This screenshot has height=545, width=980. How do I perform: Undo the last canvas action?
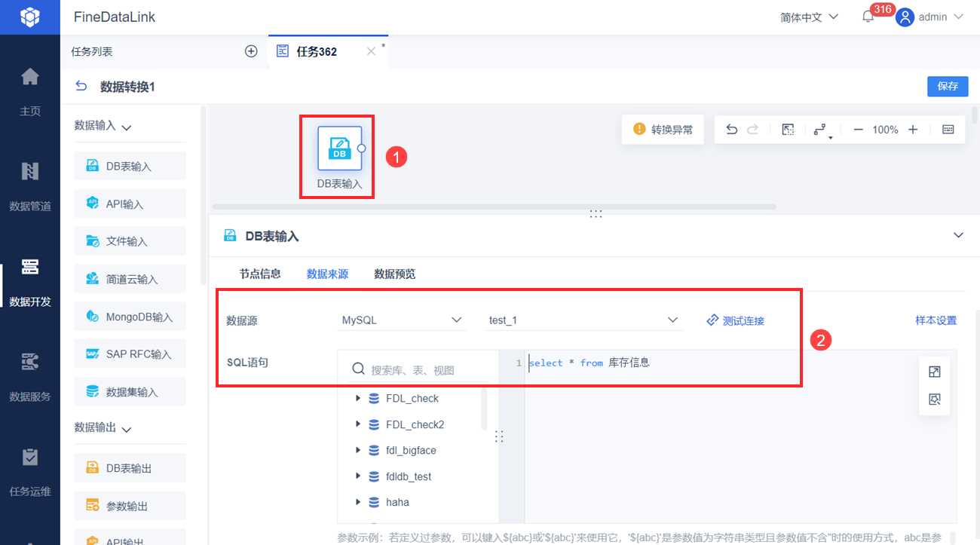point(731,130)
